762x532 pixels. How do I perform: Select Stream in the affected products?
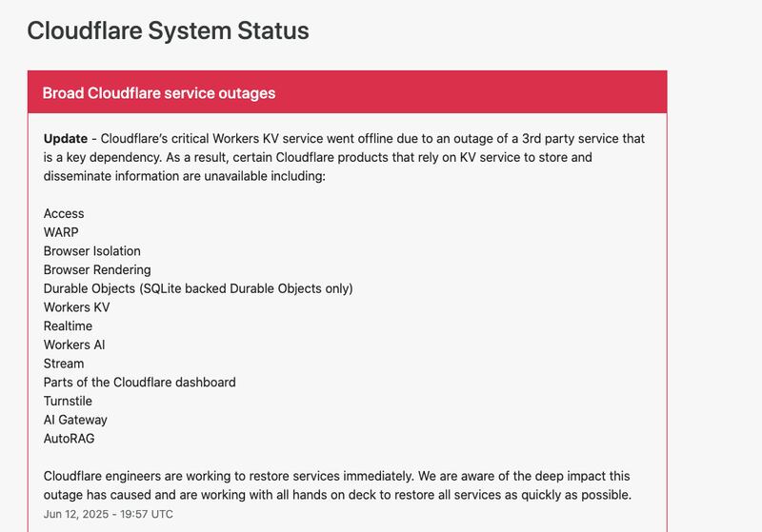point(64,364)
